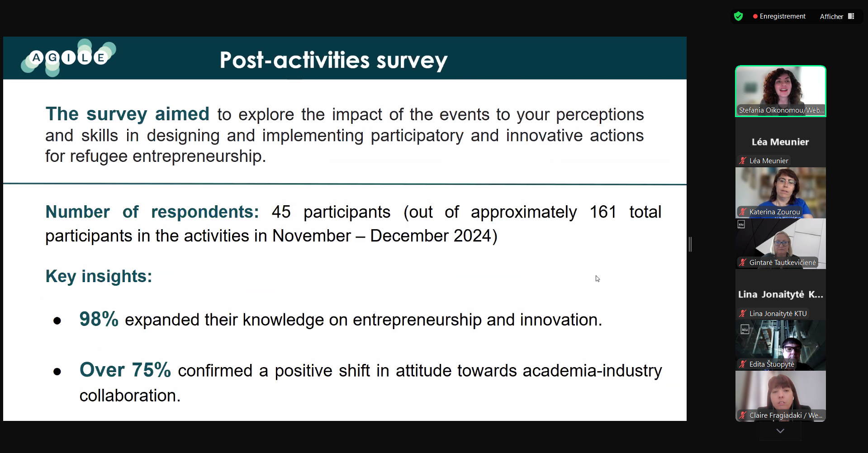Click the panel divider handle beside the slide
868x453 pixels.
point(690,244)
